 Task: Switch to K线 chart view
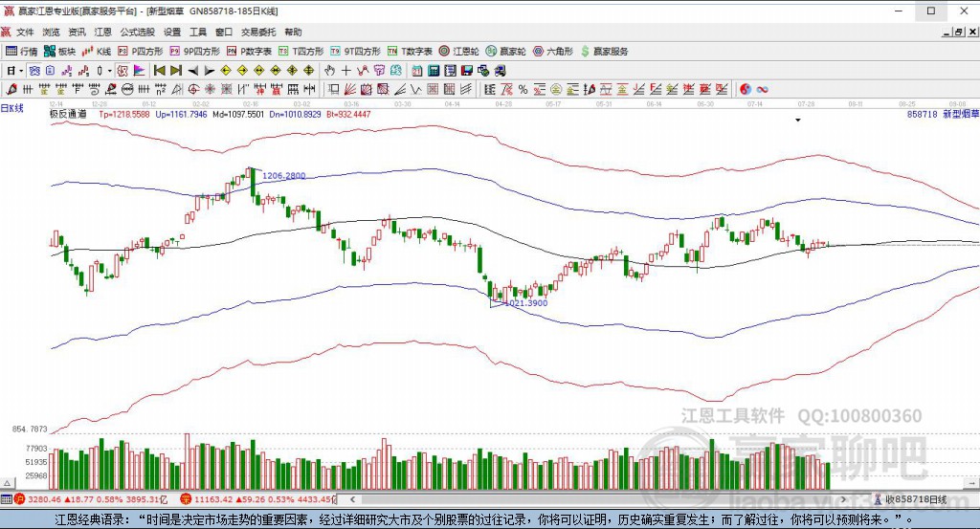[96, 52]
